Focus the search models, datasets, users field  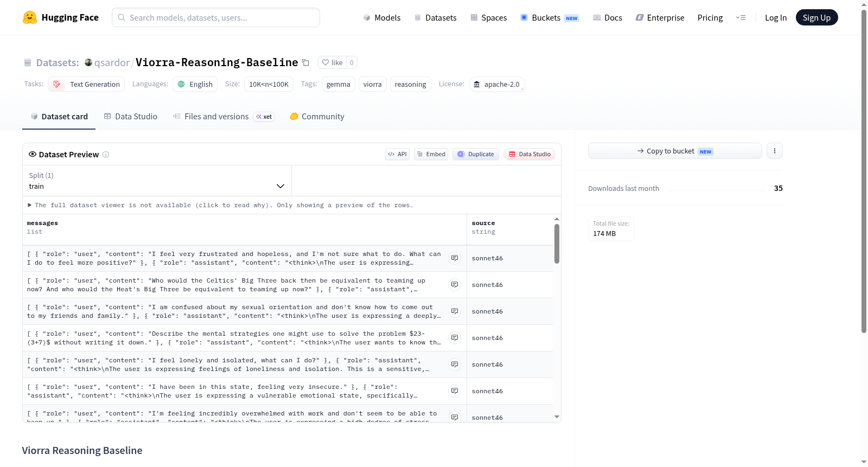(216, 17)
